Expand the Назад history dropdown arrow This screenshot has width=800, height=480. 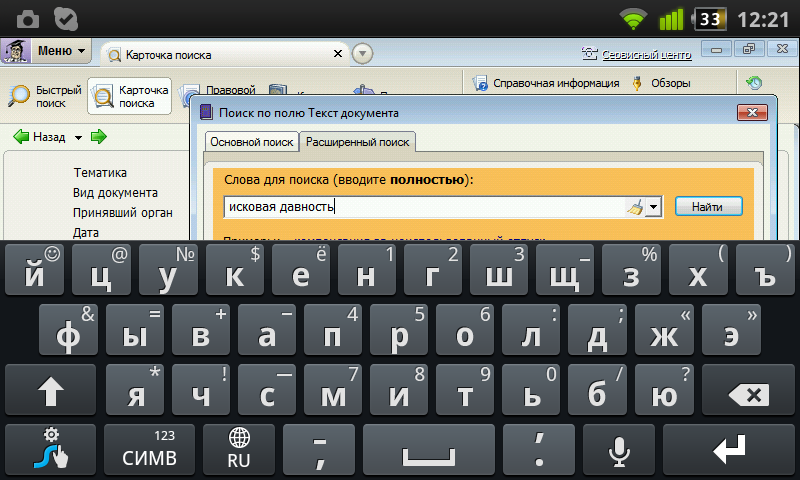[78, 137]
